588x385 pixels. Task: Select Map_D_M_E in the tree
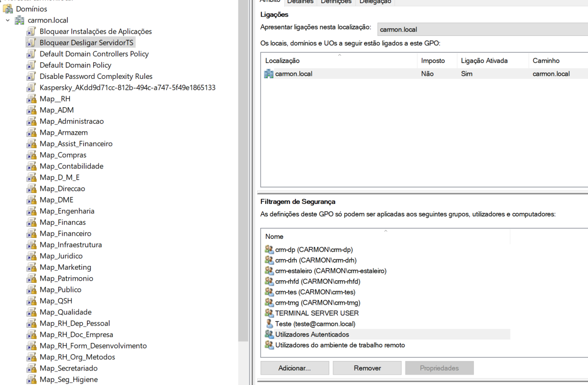click(x=60, y=178)
